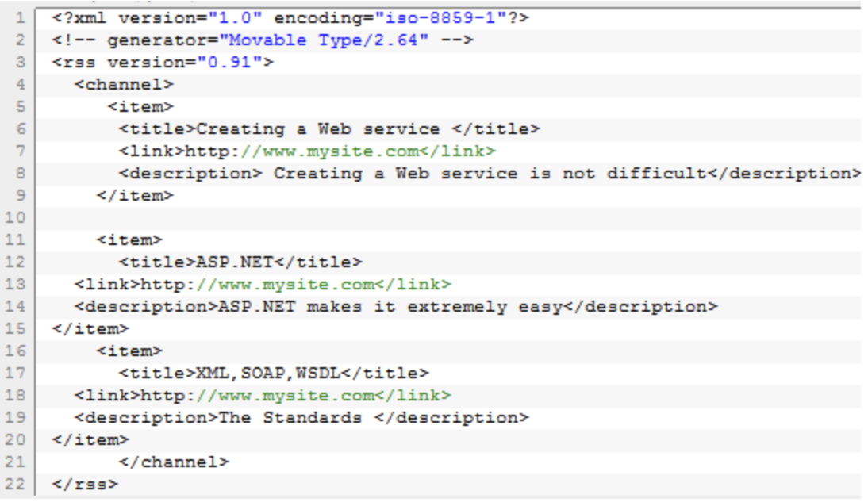Screen dimensions: 868x502
Task: Click the "Creating a Web service" title text
Action: pyautogui.click(x=317, y=128)
